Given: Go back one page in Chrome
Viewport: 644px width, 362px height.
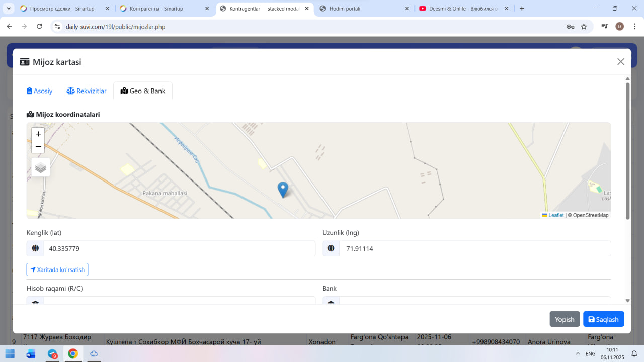Looking at the screenshot, I should 9,27.
